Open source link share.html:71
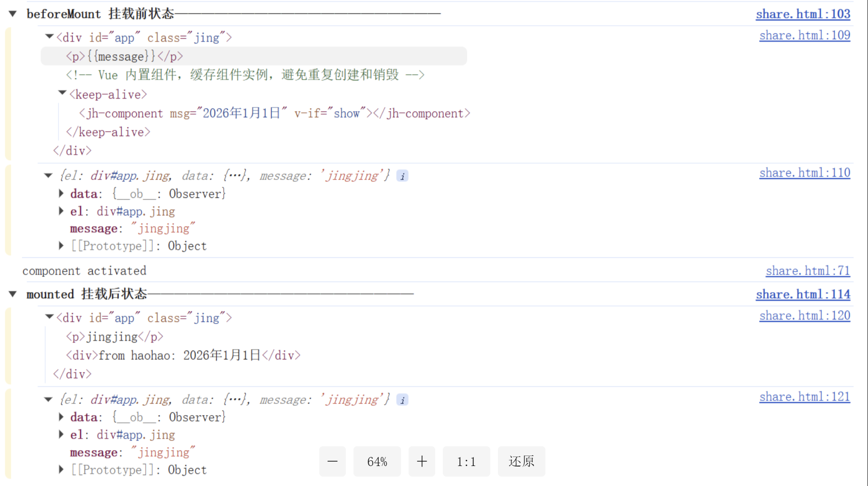The width and height of the screenshot is (868, 486). click(808, 271)
